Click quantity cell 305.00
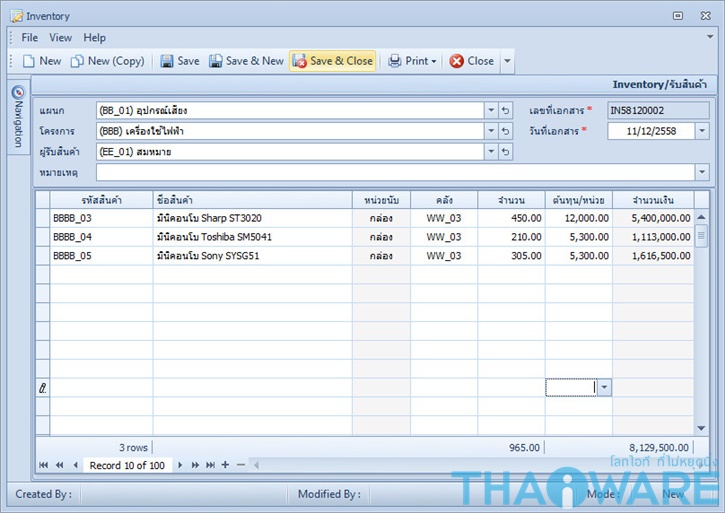The width and height of the screenshot is (725, 513). click(x=511, y=256)
